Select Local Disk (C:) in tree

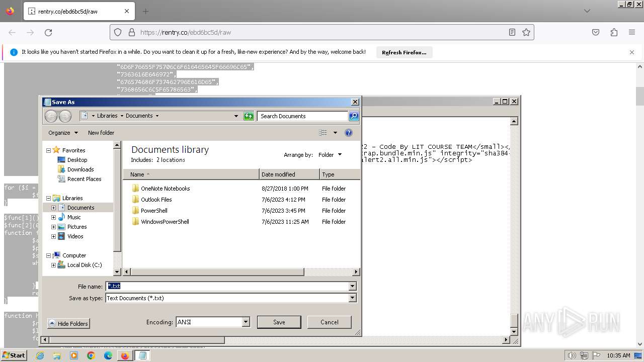pos(84,265)
